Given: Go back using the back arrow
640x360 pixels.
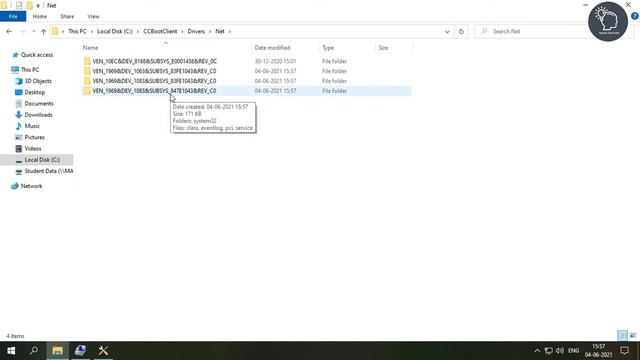Looking at the screenshot, I should [9, 31].
